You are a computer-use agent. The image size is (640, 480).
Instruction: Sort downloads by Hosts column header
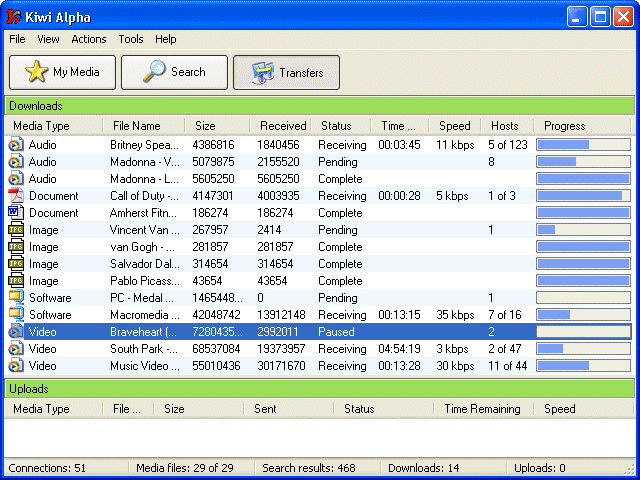tap(508, 126)
